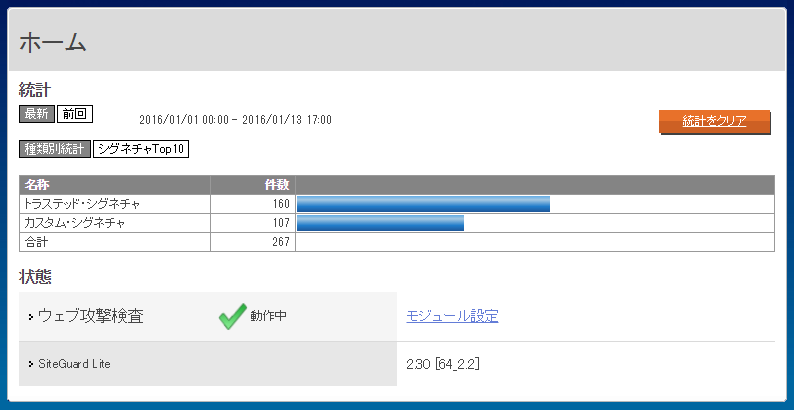Click the 合計 total row label
This screenshot has height=410, width=794.
point(36,242)
